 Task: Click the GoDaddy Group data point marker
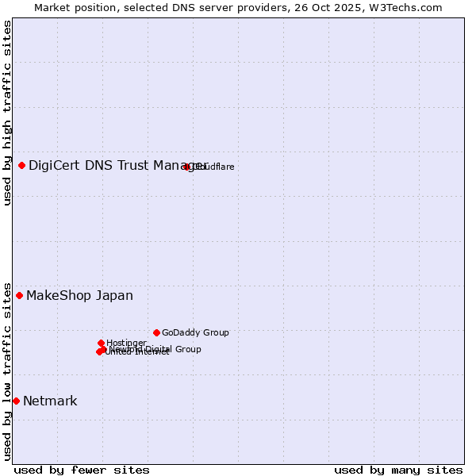[x=157, y=332]
